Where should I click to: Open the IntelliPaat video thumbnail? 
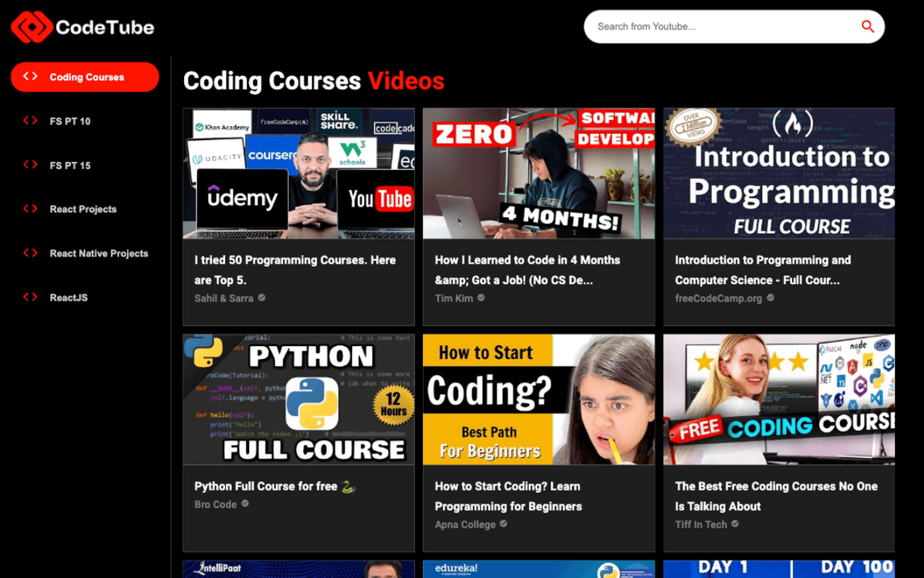[299, 569]
